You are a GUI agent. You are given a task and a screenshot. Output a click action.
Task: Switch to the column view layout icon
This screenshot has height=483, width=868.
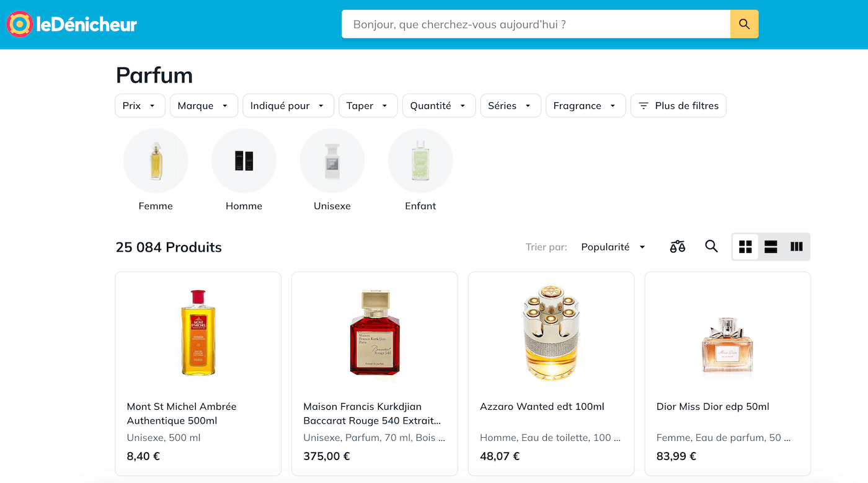click(796, 246)
